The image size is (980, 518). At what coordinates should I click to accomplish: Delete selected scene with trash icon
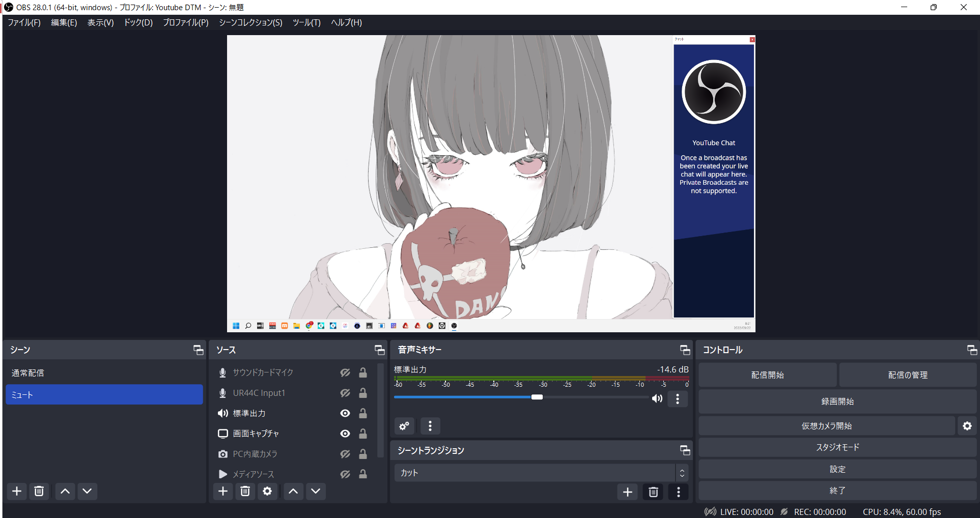coord(39,491)
